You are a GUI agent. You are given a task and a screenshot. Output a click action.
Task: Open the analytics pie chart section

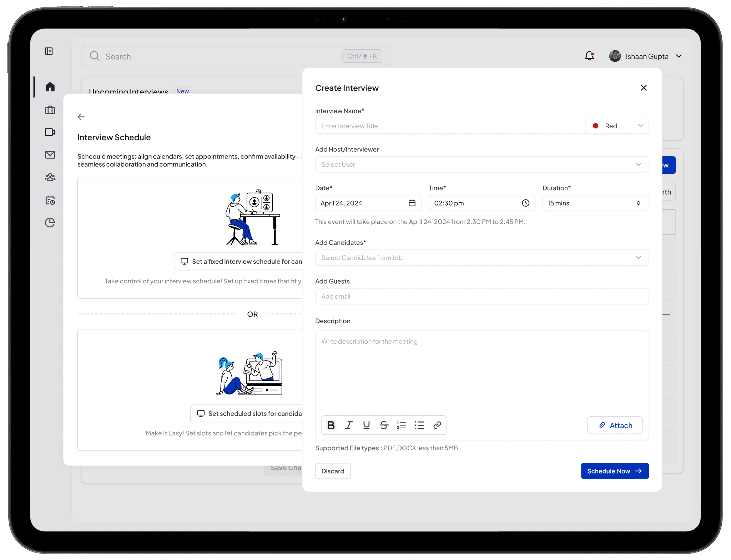(50, 223)
